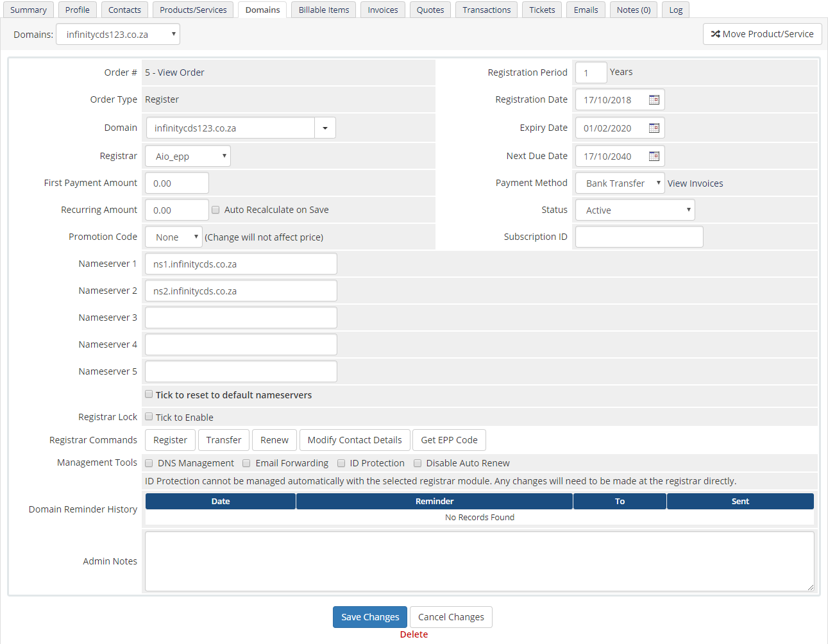The image size is (828, 644).
Task: Tick reset to default nameservers checkbox
Action: tap(149, 394)
